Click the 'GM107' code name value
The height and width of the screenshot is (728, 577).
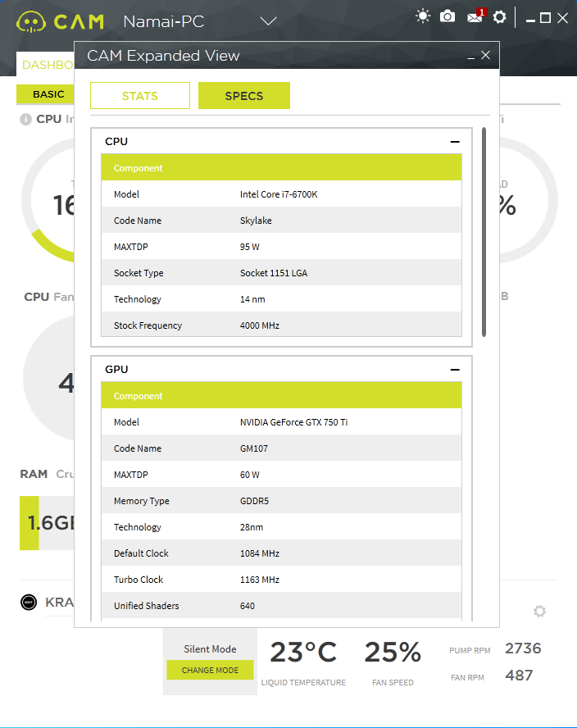coord(254,448)
